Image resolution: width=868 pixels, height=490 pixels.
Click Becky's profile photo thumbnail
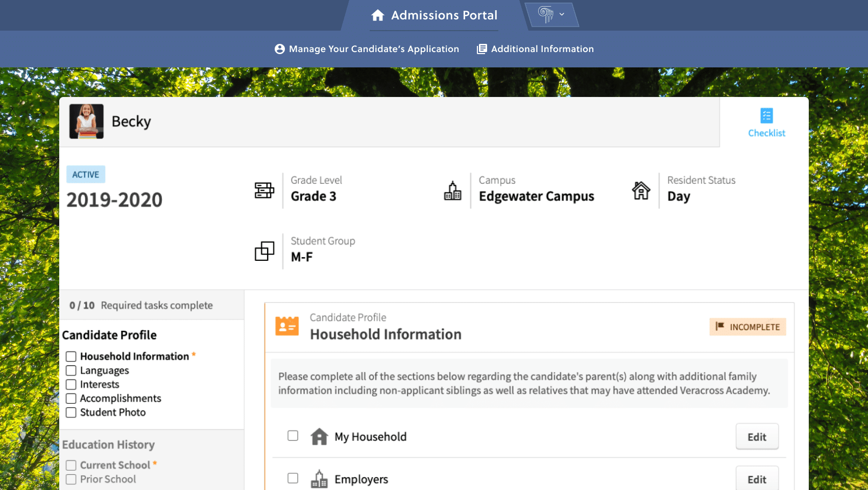pyautogui.click(x=86, y=121)
